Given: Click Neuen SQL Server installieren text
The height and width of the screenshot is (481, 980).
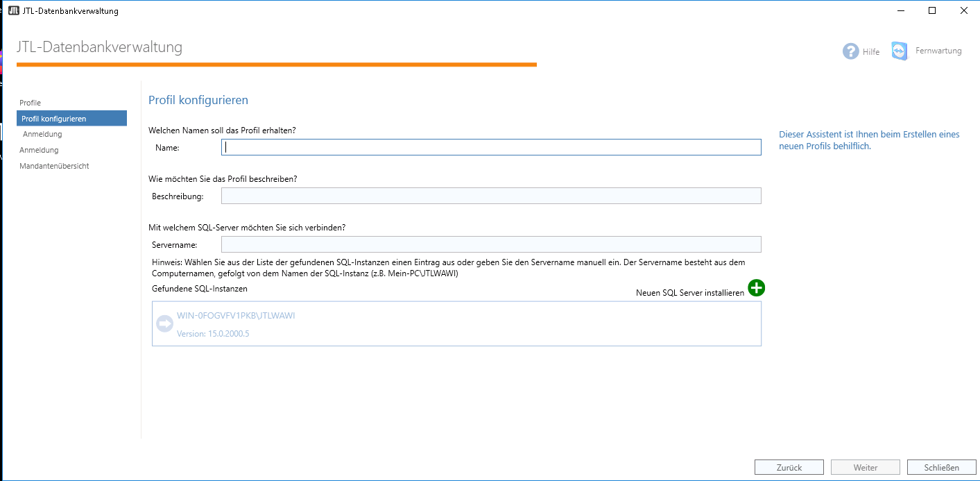Looking at the screenshot, I should point(690,293).
